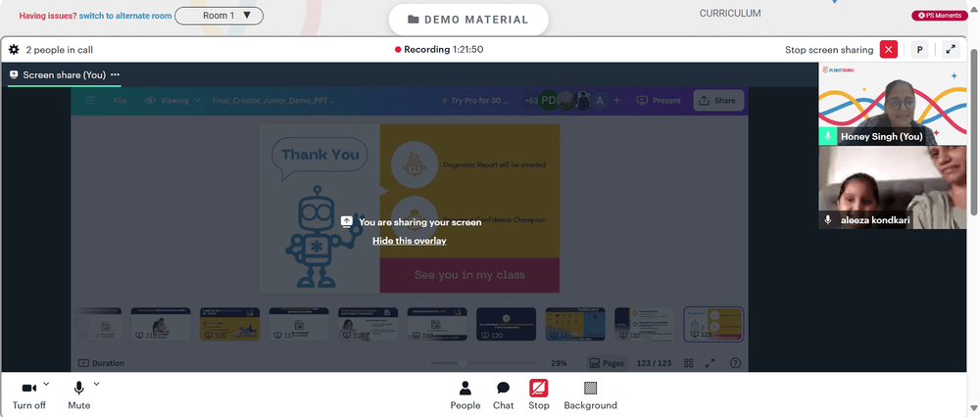Screen dimensions: 980x417
Task: Click Share button in Canva
Action: click(x=718, y=101)
